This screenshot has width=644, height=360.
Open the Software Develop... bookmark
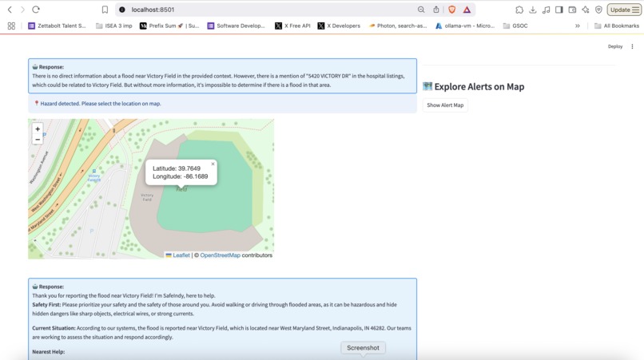[x=237, y=26]
